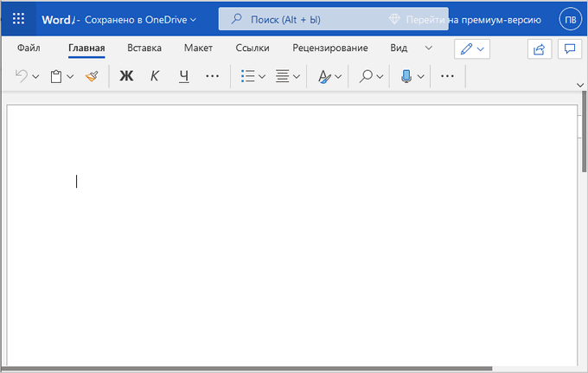The image size is (588, 373).
Task: Switch to the Главная tab
Action: [86, 48]
